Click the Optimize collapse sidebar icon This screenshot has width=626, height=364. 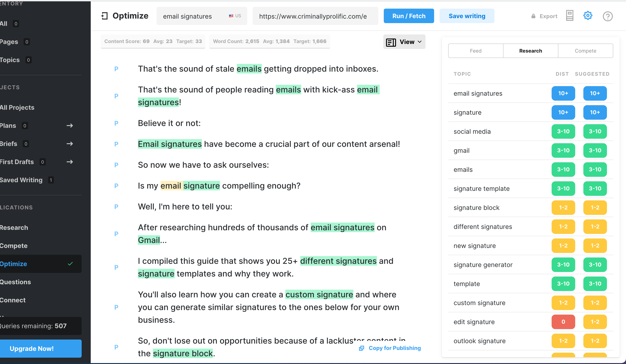coord(104,16)
